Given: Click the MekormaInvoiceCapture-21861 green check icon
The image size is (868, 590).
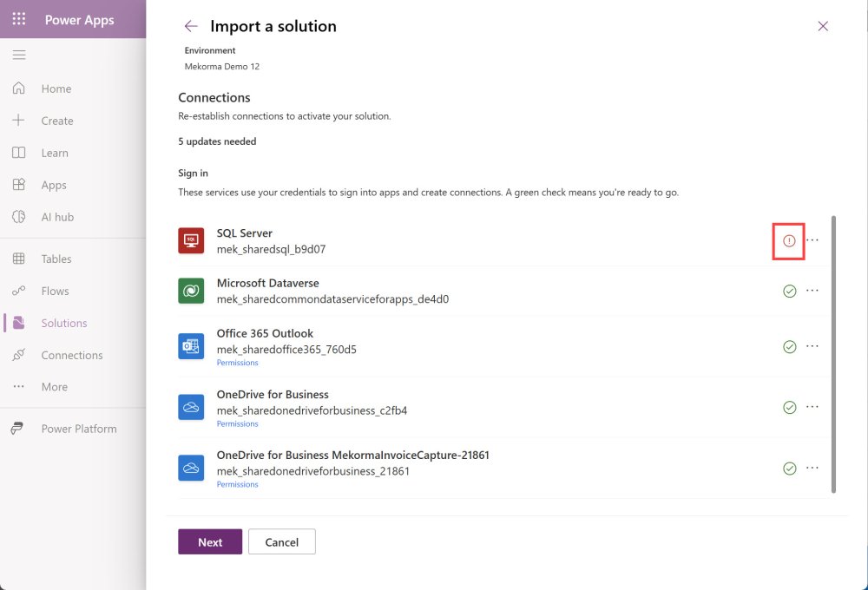Looking at the screenshot, I should 790,469.
